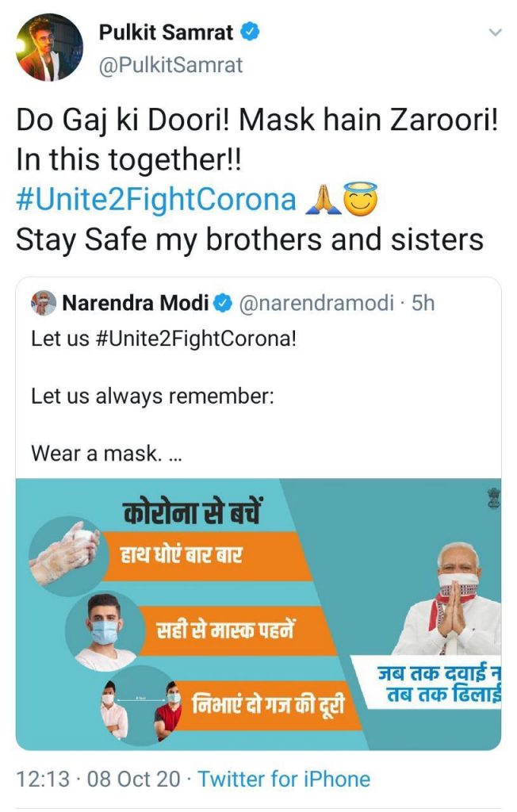Open Narendra Modi's small avatar

click(44, 303)
